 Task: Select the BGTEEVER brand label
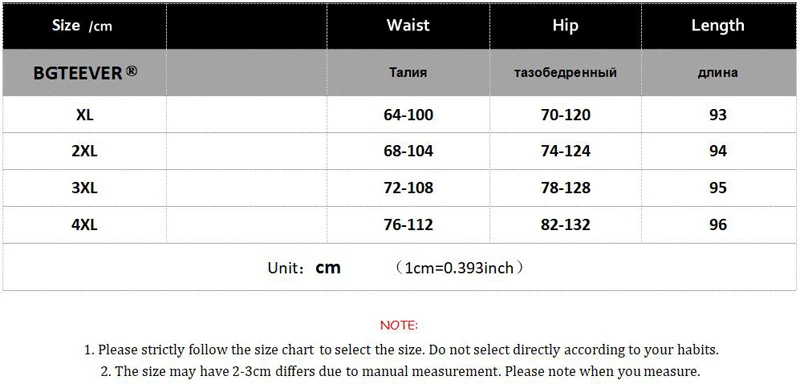[78, 73]
